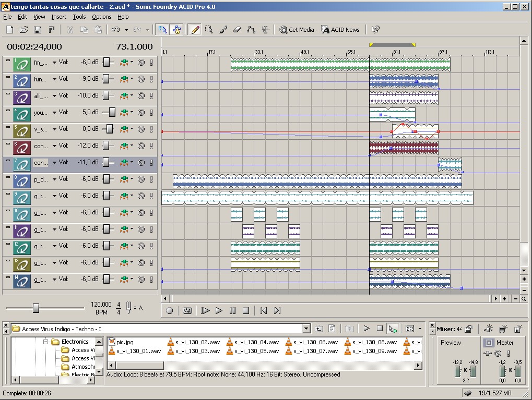Cut selection with the scissors icon
This screenshot has height=400, width=532.
(x=70, y=30)
